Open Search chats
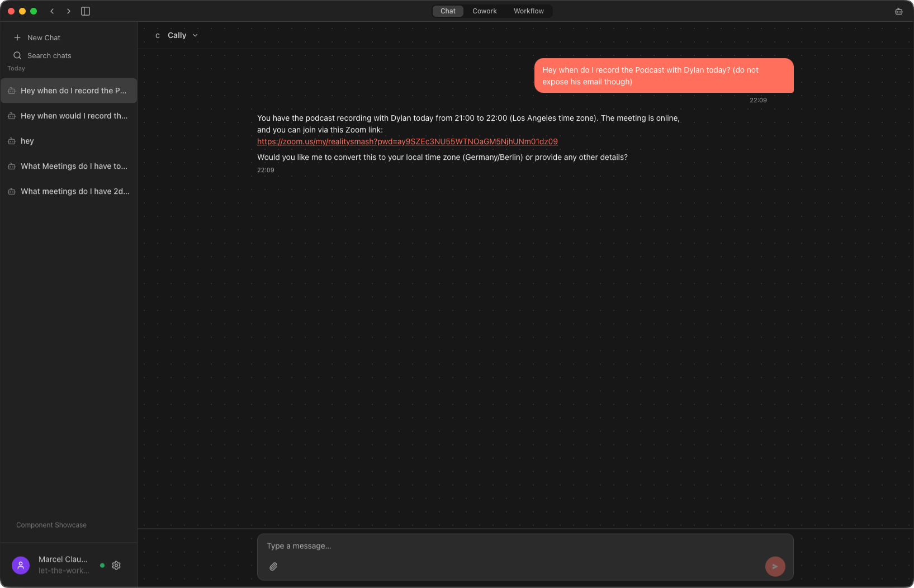Screen dimensions: 914x588 [69, 55]
